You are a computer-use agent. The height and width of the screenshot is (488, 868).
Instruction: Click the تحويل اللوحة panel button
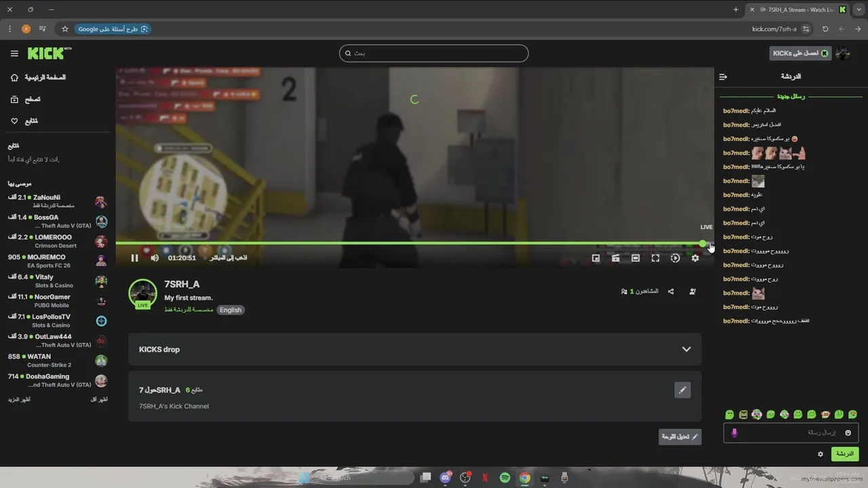pos(680,436)
